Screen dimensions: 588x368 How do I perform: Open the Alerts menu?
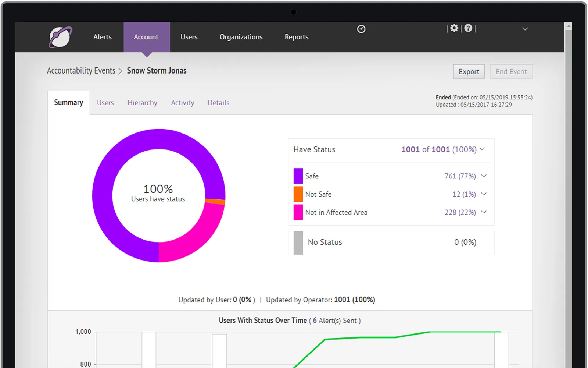tap(103, 37)
